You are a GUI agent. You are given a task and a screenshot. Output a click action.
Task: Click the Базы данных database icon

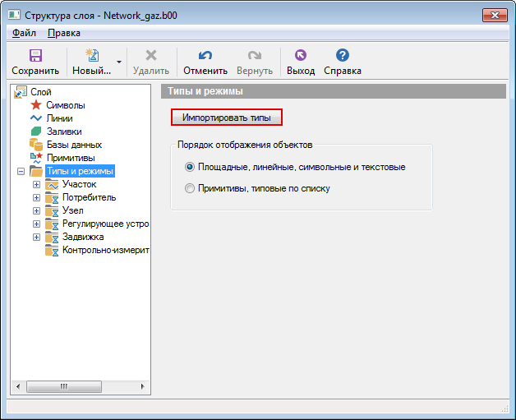36,145
